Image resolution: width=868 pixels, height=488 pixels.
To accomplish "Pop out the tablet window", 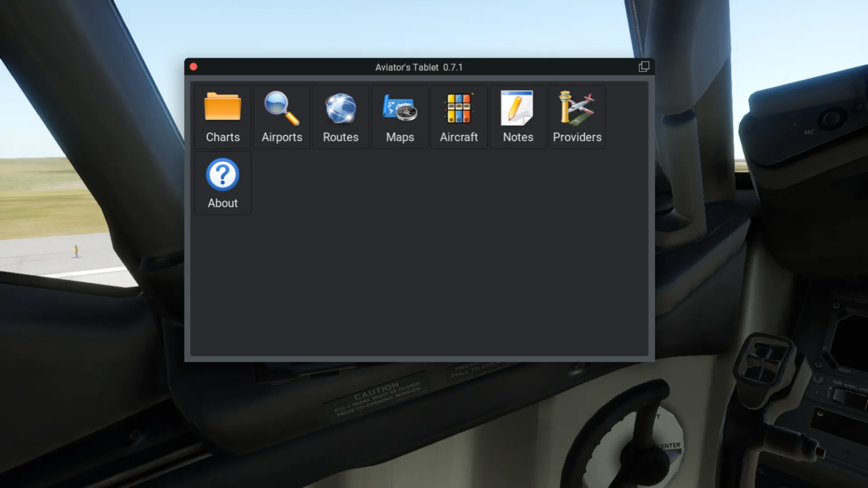I will click(x=644, y=67).
